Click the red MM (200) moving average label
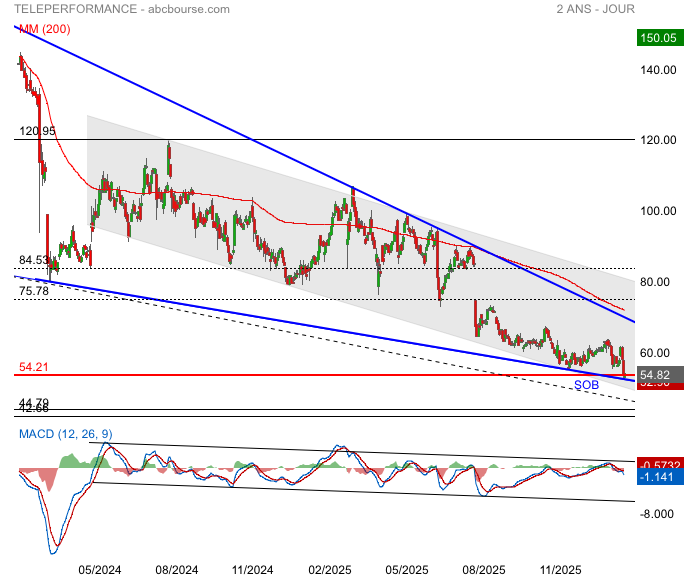 [x=45, y=29]
